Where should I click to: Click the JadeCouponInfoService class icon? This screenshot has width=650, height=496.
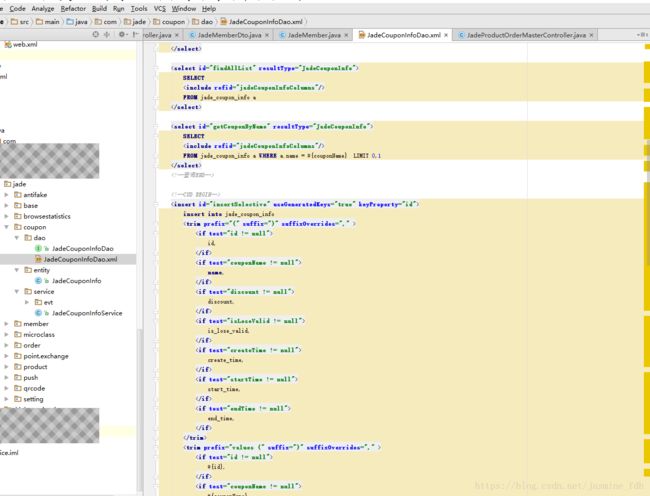pyautogui.click(x=38, y=313)
